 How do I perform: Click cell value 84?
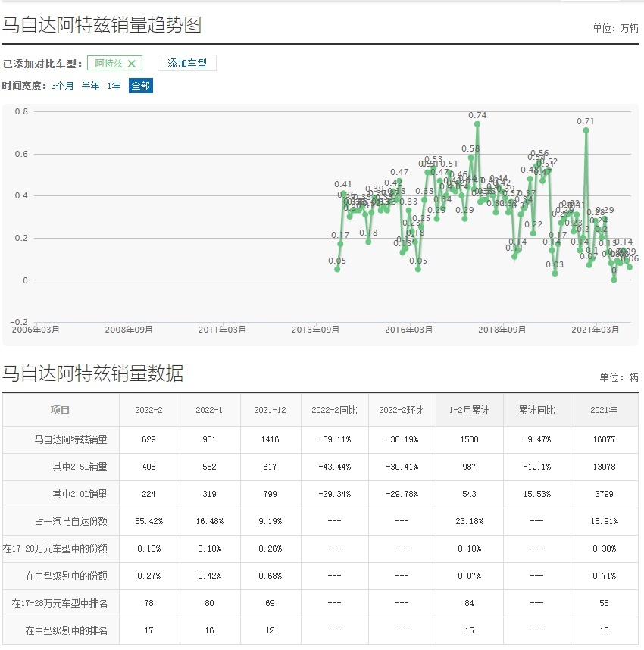pyautogui.click(x=470, y=603)
